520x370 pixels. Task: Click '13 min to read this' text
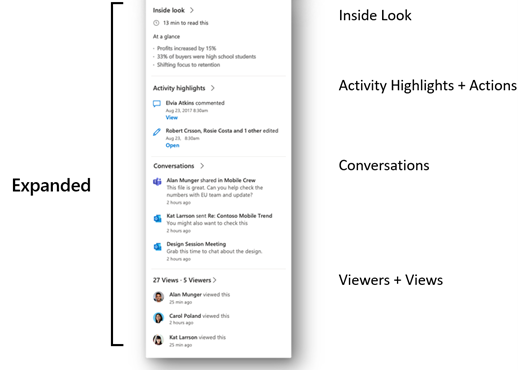pyautogui.click(x=186, y=23)
